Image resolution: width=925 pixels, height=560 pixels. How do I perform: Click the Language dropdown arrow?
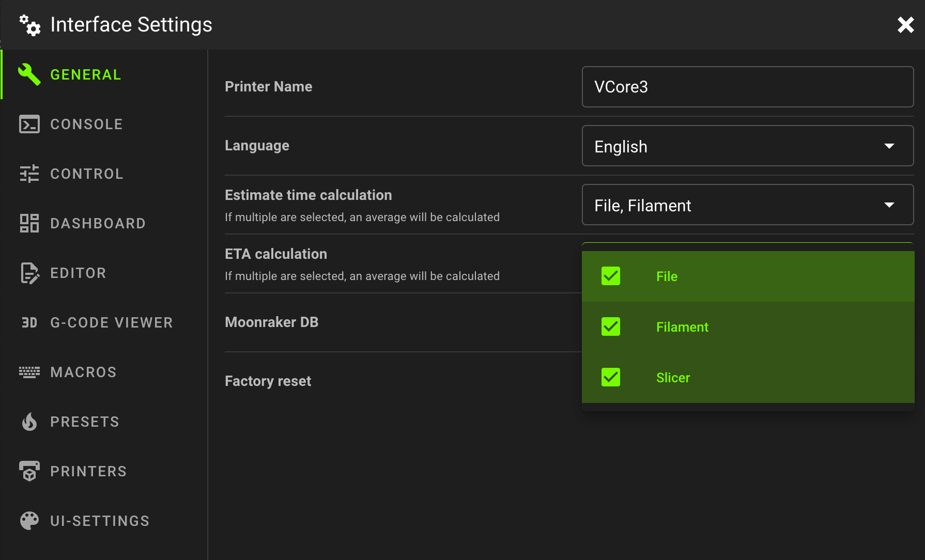(x=889, y=146)
